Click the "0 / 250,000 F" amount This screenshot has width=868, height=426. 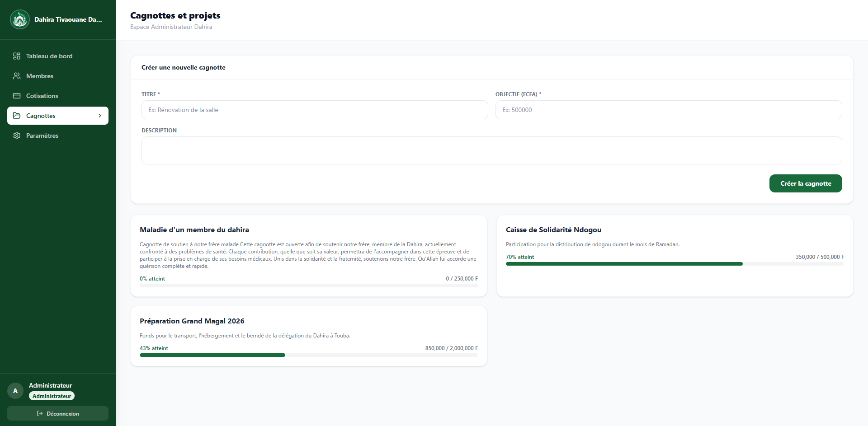coord(462,279)
